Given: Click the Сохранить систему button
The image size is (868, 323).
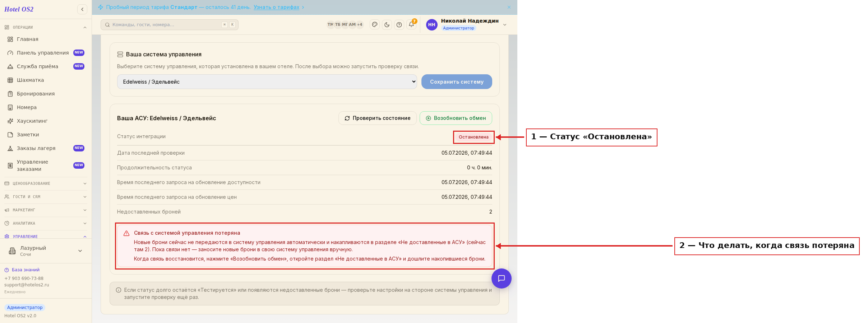Looking at the screenshot, I should [x=457, y=82].
